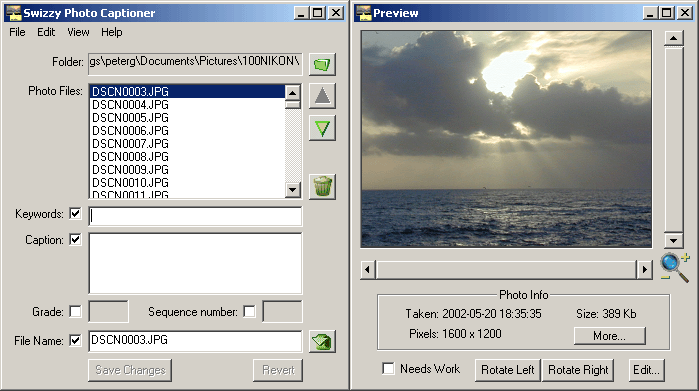699x391 pixels.
Task: Open the File menu
Action: (17, 32)
